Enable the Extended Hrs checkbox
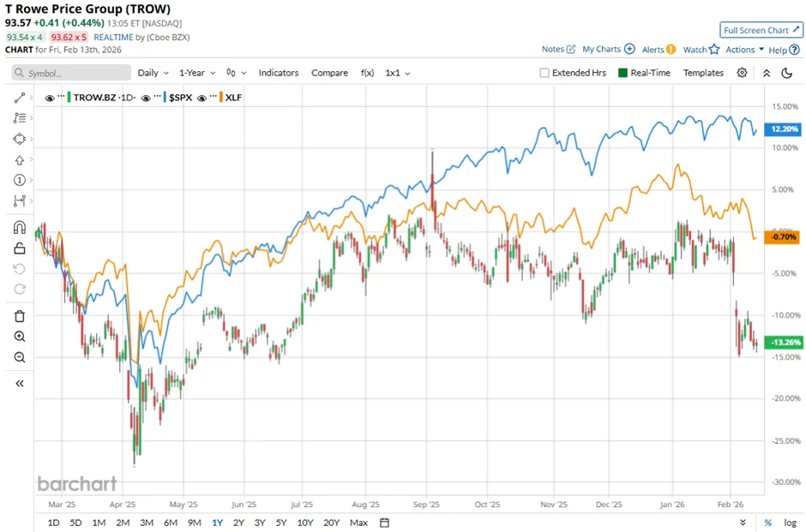The width and height of the screenshot is (806, 532). (544, 73)
